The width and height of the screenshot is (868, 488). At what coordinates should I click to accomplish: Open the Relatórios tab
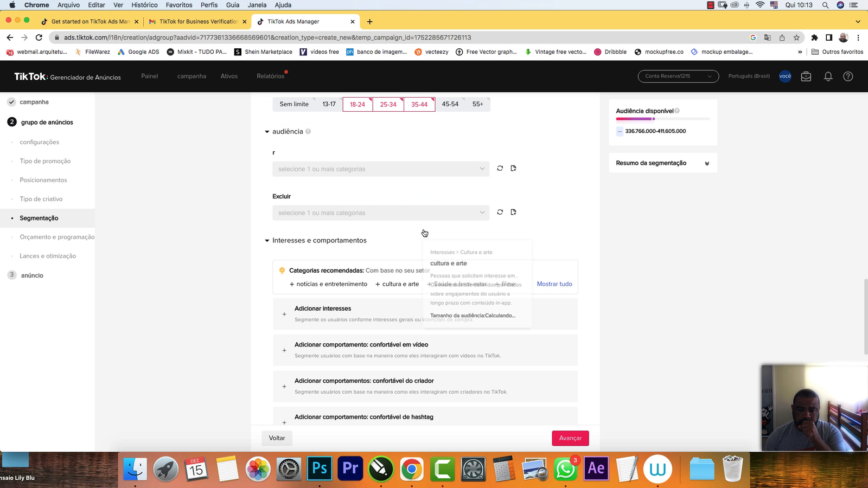point(270,76)
